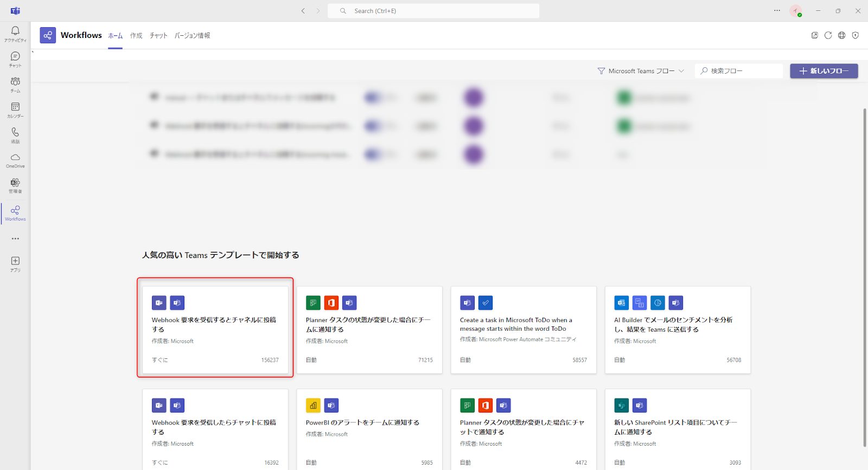Click usage count 156237
868x470 pixels.
click(x=270, y=360)
